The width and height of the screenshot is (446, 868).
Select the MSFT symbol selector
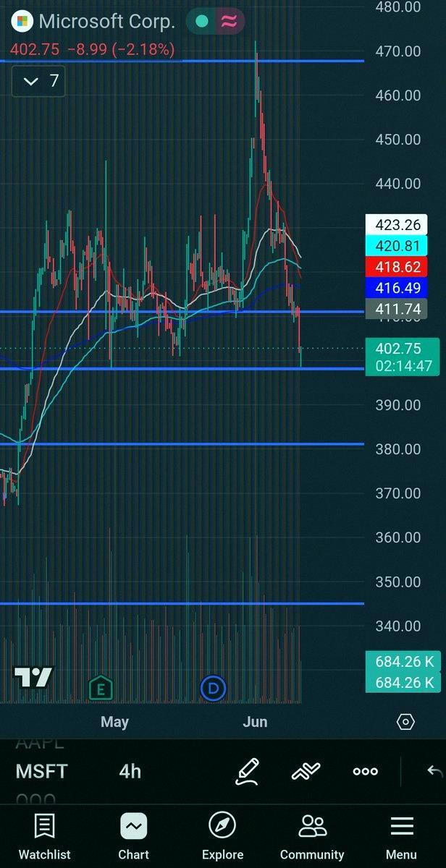pyautogui.click(x=41, y=771)
